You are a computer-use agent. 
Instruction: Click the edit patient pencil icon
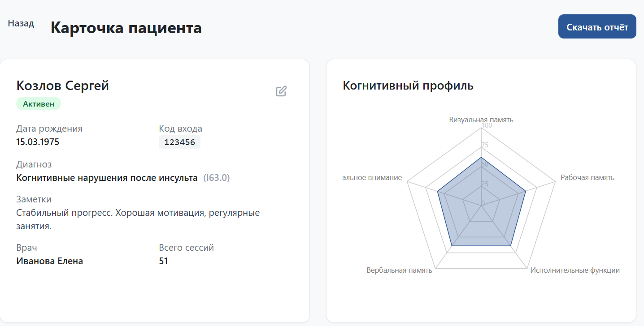click(281, 91)
